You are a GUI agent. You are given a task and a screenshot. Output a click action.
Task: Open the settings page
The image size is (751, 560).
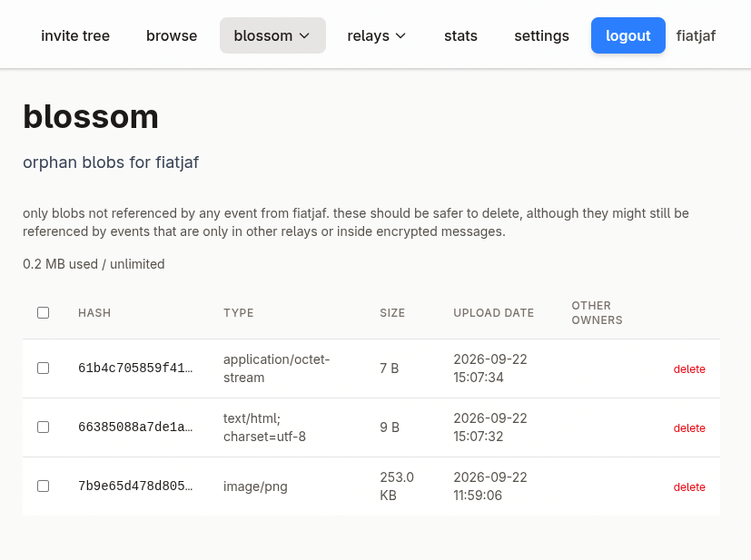(x=542, y=36)
